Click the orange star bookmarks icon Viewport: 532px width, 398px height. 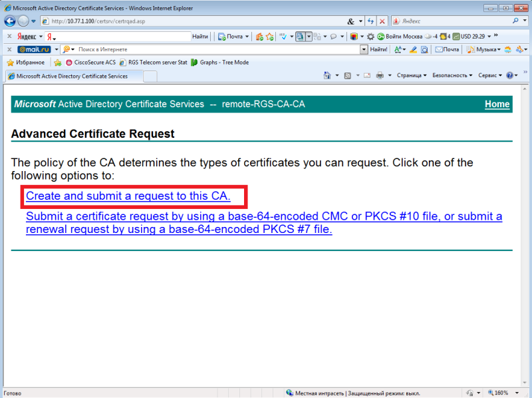point(270,37)
